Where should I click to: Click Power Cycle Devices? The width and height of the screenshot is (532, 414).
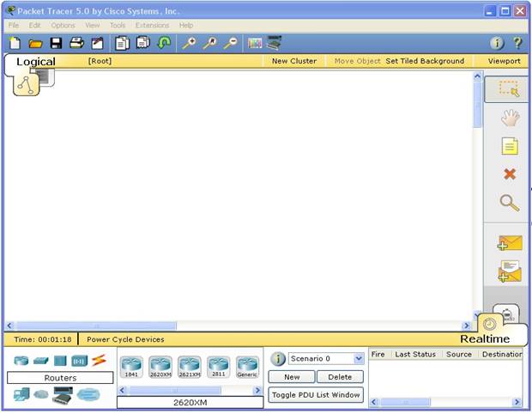click(x=125, y=339)
